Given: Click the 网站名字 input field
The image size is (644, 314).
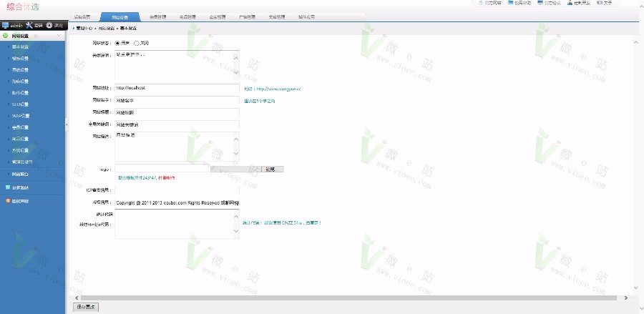Looking at the screenshot, I should coord(177,101).
